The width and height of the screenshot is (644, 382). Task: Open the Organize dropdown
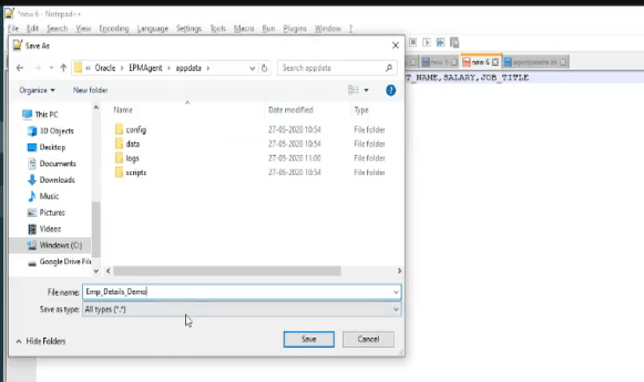coord(37,90)
